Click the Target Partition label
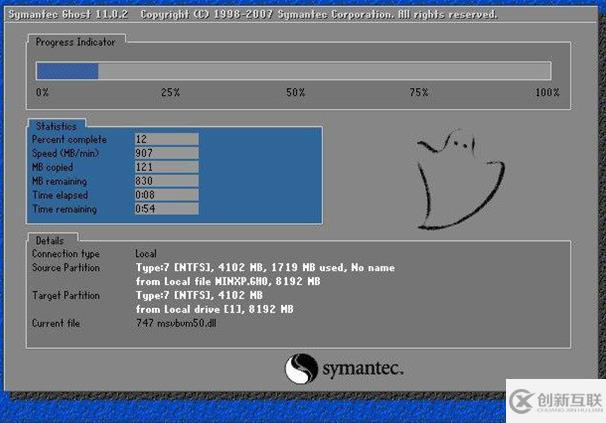This screenshot has width=606, height=423. [66, 295]
